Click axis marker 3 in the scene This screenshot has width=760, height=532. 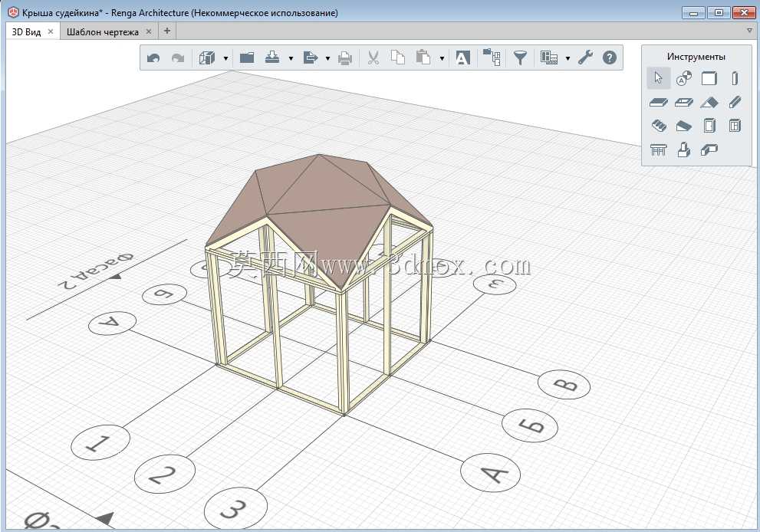tap(235, 507)
